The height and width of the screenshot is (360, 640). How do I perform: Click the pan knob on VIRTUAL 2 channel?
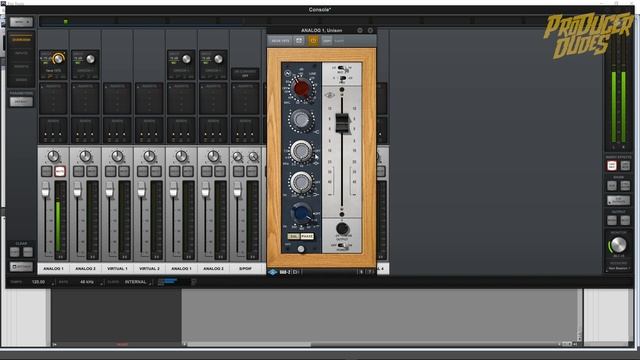[149, 156]
